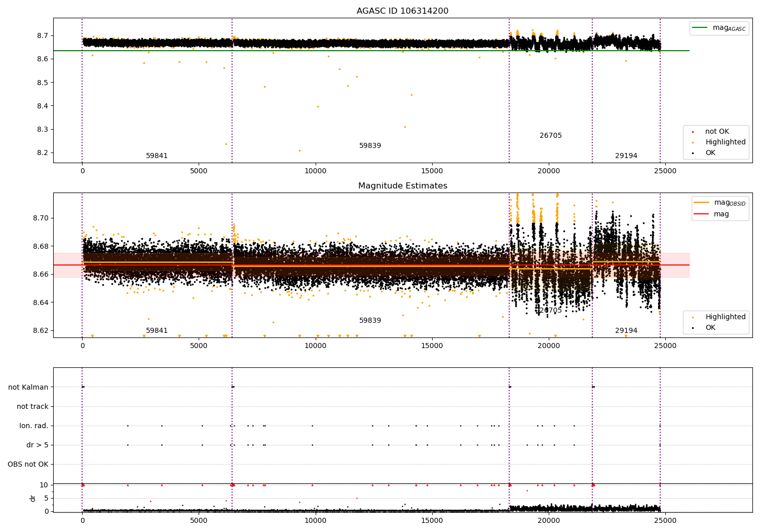760x532 pixels.
Task: Click the 'Magnitude Estimates' plot title
Action: pyautogui.click(x=402, y=186)
